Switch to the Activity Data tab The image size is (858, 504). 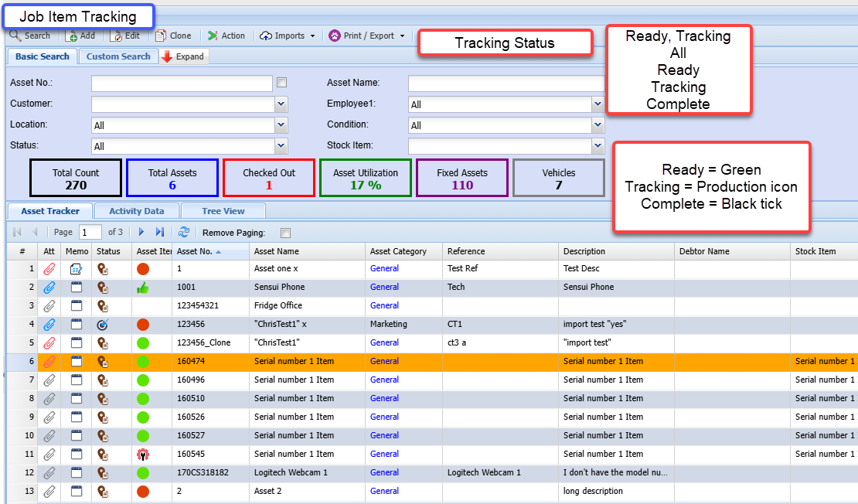tap(136, 211)
